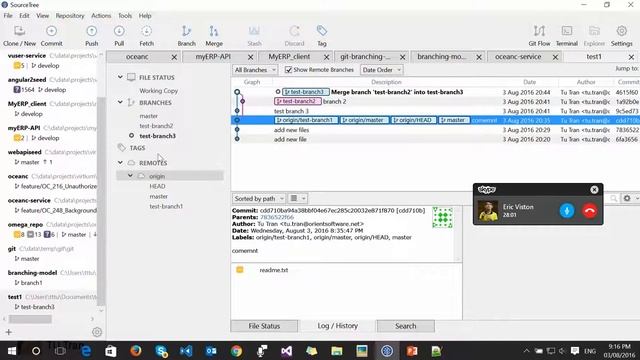This screenshot has width=640, height=360.
Task: Push changes with the Push icon
Action: (x=91, y=31)
